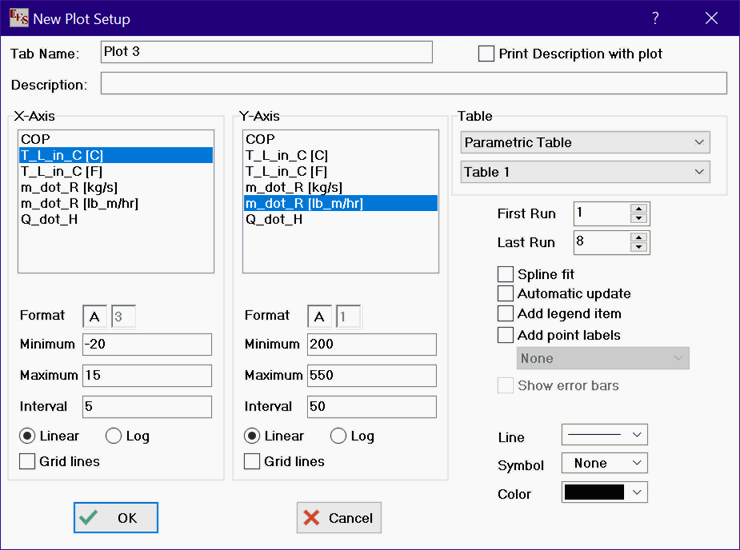Select Log scale for the Y-Axis
This screenshot has width=740, height=550.
[x=339, y=436]
